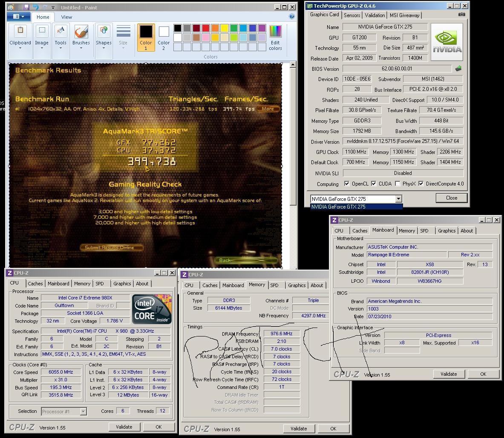Toggle the DirectCompute 4.0 checkbox
Viewport: 504px width, 438px height.
(x=421, y=183)
